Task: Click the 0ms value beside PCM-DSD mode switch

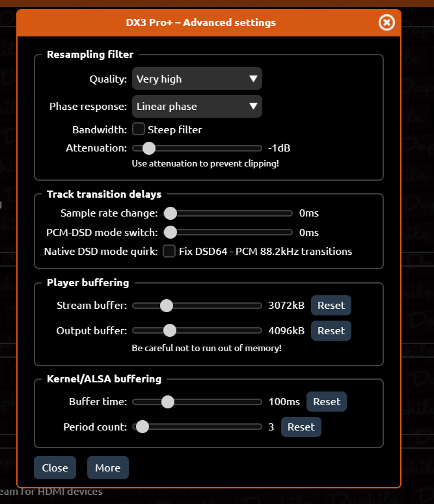Action: click(x=309, y=232)
